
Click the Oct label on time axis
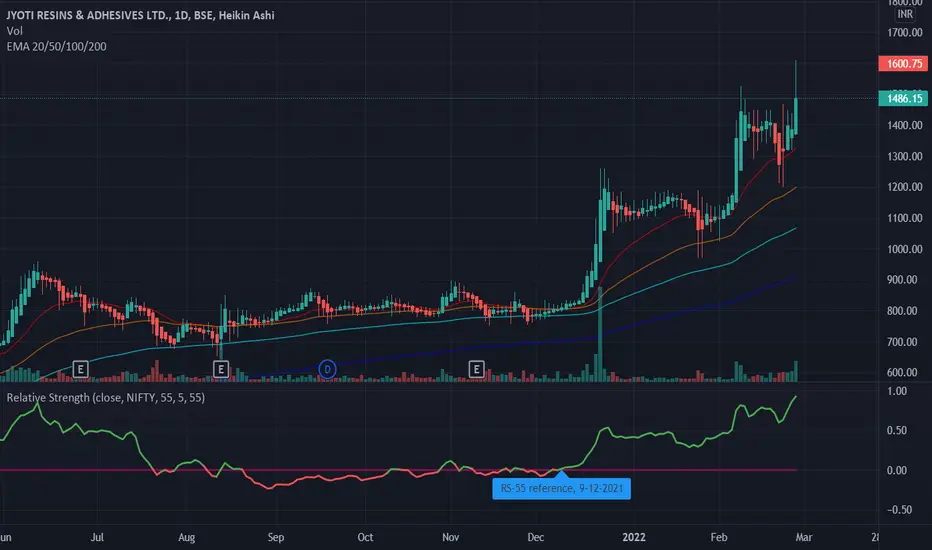(x=365, y=537)
